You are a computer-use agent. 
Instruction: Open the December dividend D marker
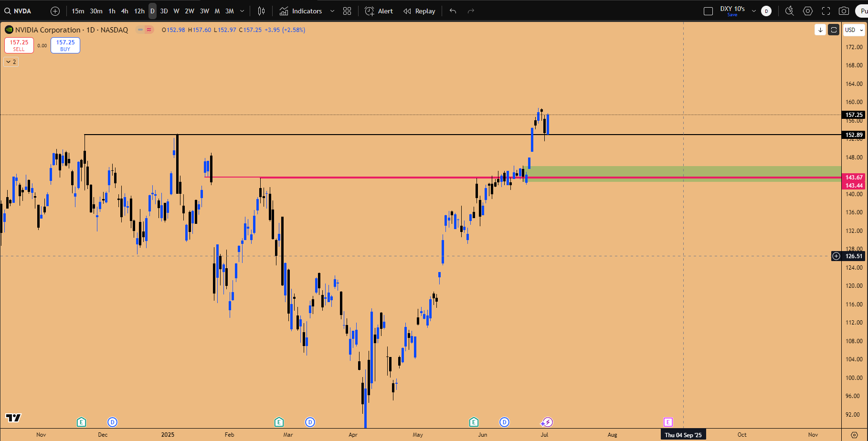point(112,422)
